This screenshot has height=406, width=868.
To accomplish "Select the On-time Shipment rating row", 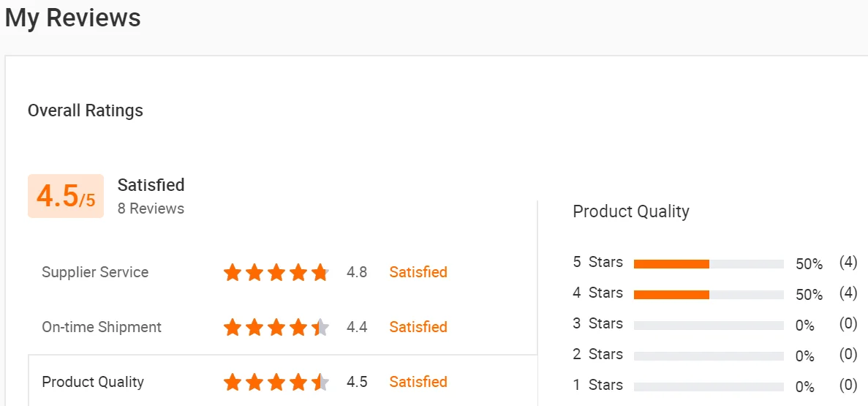I will tap(102, 327).
